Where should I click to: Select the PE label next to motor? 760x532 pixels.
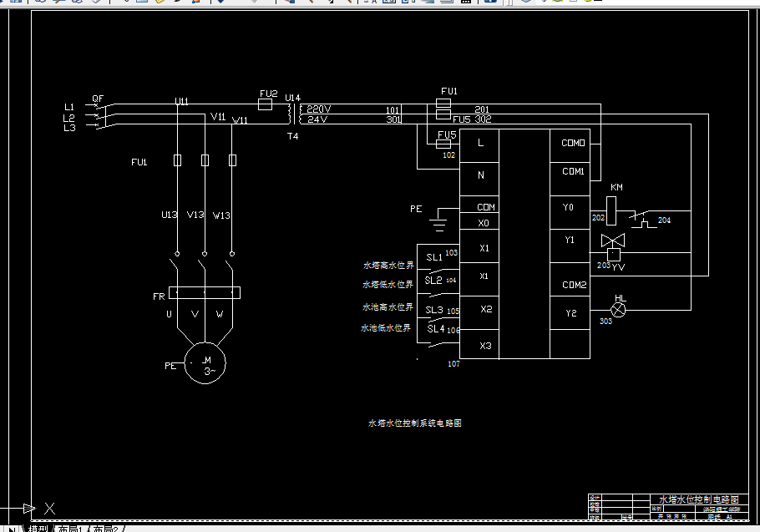coord(170,366)
